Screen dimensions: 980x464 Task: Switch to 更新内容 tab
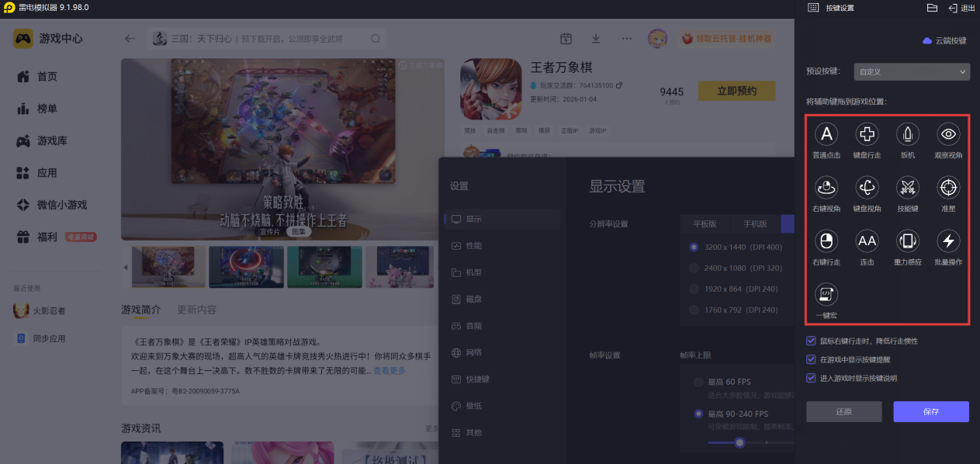[197, 310]
